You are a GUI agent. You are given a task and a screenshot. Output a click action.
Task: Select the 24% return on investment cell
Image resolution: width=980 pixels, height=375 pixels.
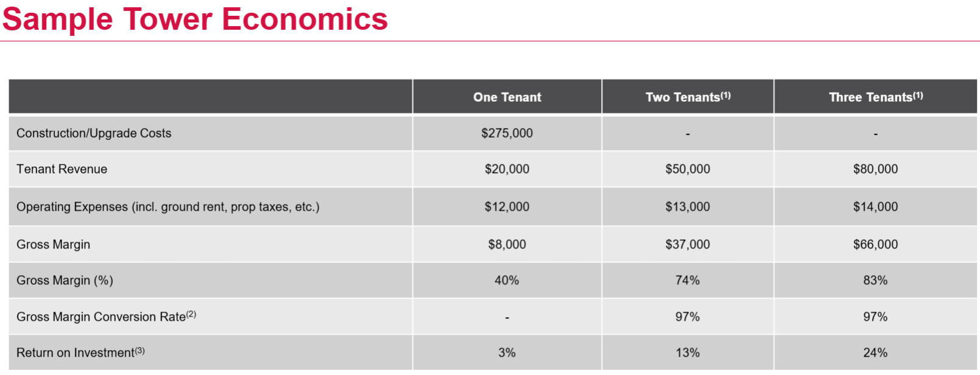click(875, 353)
